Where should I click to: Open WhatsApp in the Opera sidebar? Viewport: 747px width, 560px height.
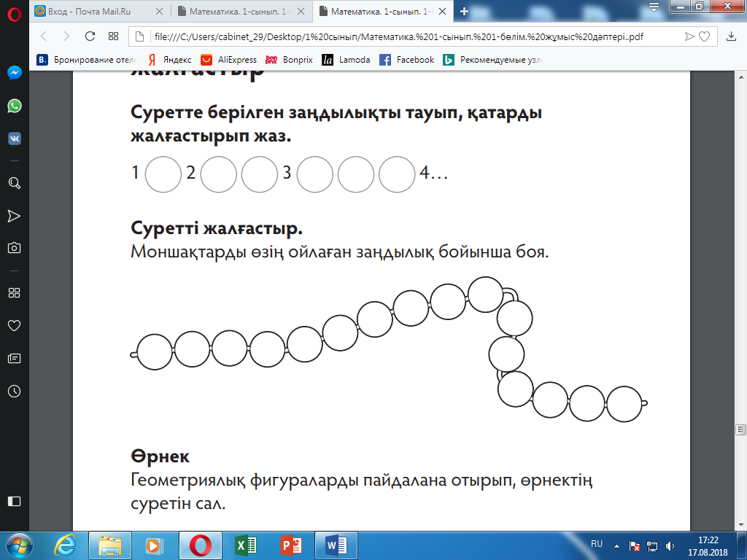pyautogui.click(x=15, y=106)
